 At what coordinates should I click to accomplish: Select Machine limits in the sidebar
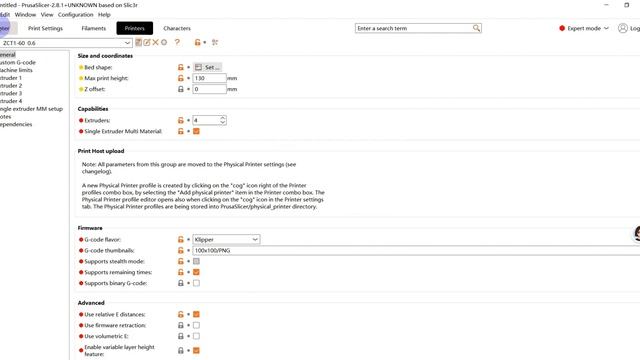(x=16, y=70)
